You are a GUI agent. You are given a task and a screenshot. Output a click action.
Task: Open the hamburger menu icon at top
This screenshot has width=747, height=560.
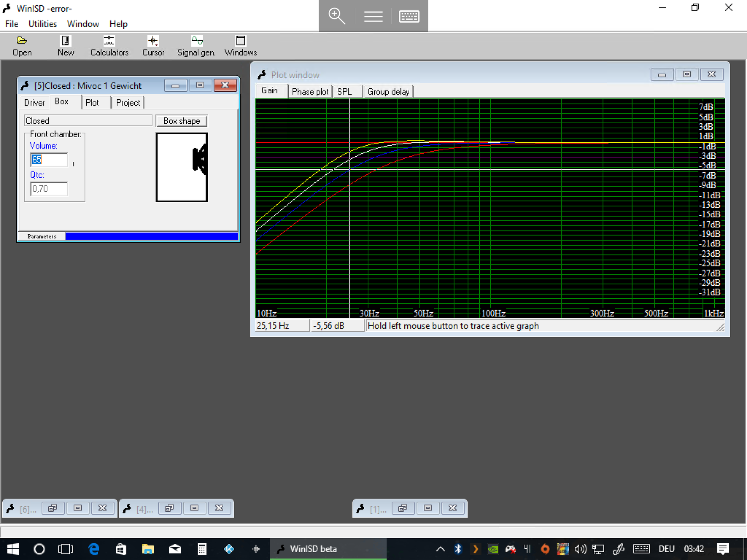(373, 16)
